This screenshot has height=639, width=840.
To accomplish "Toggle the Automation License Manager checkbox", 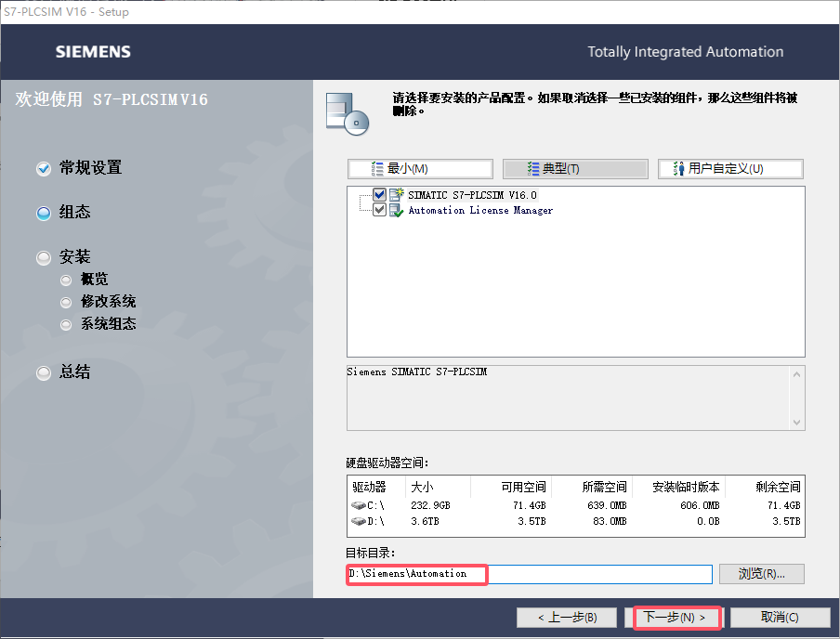I will point(379,209).
